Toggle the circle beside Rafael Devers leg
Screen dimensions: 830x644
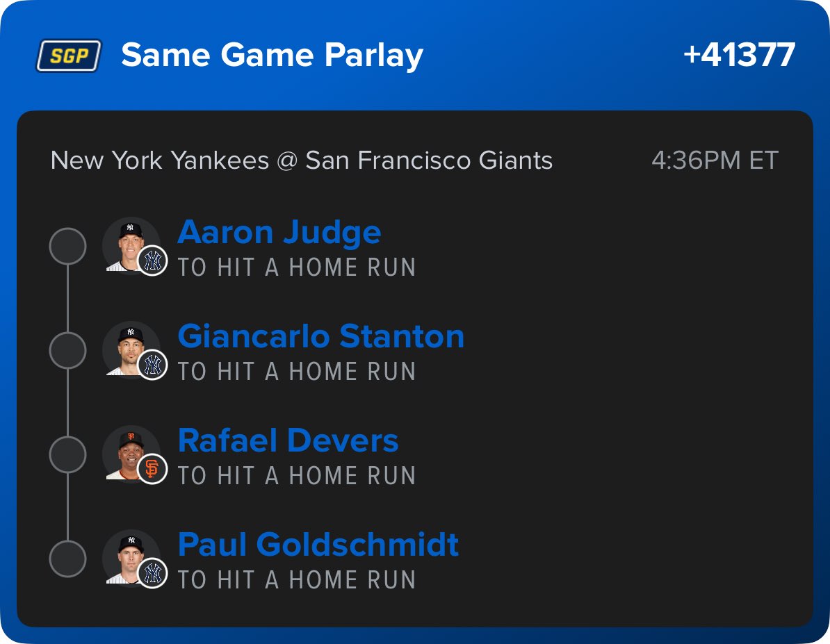pyautogui.click(x=67, y=455)
